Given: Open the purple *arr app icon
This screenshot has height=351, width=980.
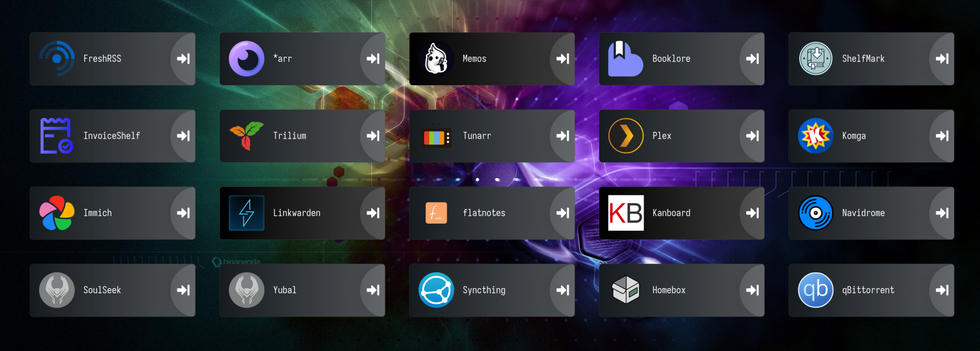Looking at the screenshot, I should [247, 59].
